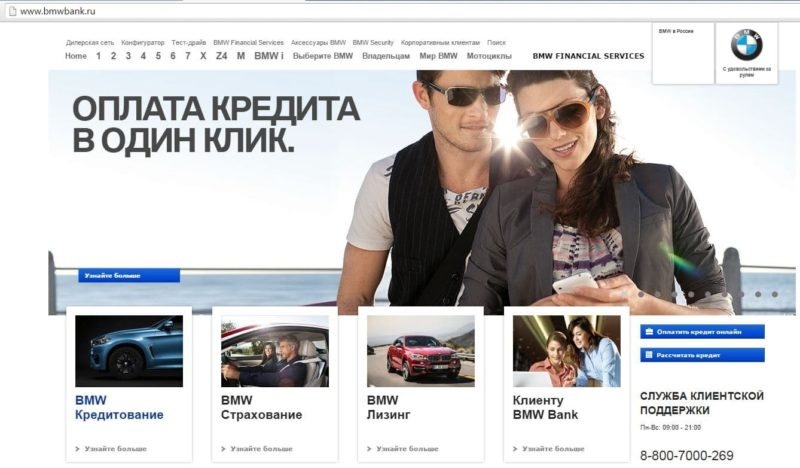Select the X models menu item
The height and width of the screenshot is (468, 800).
point(203,56)
